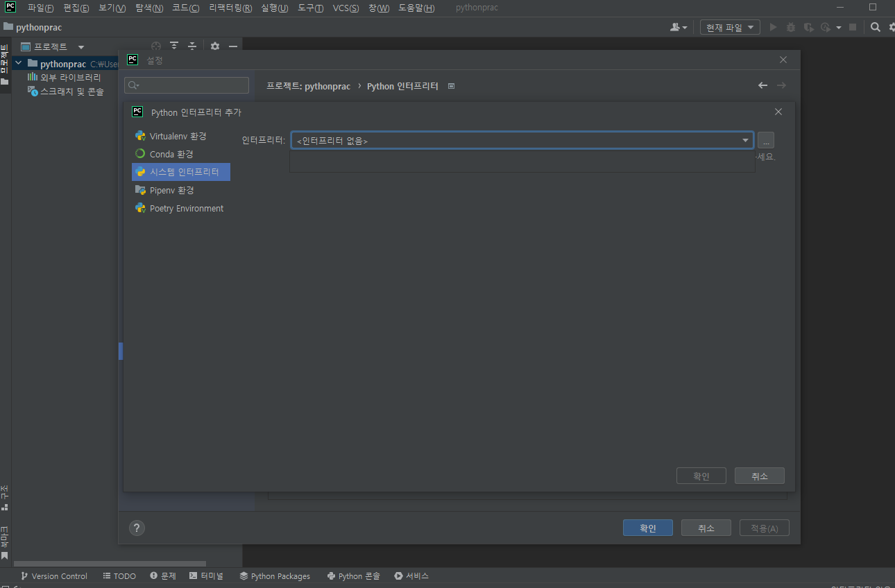Click the Expand All icon in project panel
Viewport: 895px width, 588px height.
174,46
